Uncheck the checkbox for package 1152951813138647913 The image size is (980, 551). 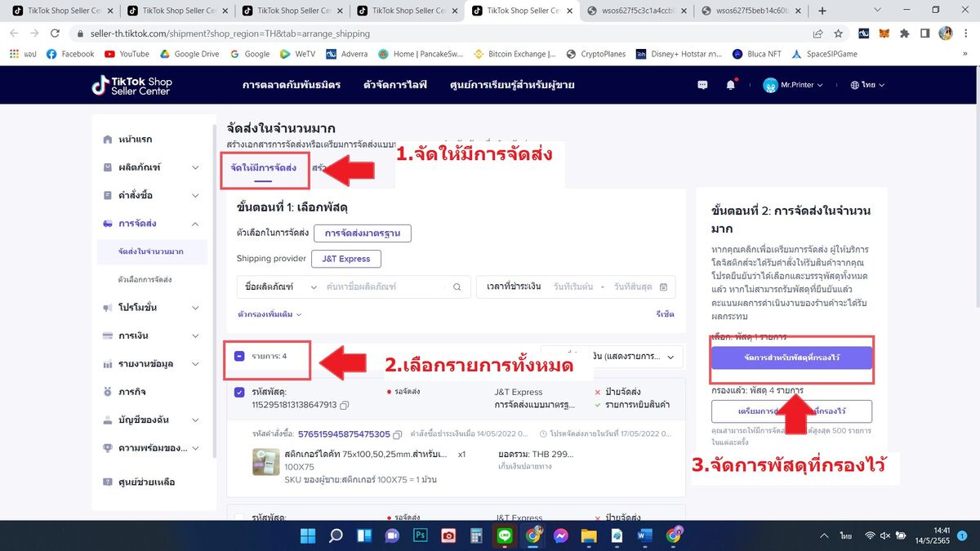point(239,392)
